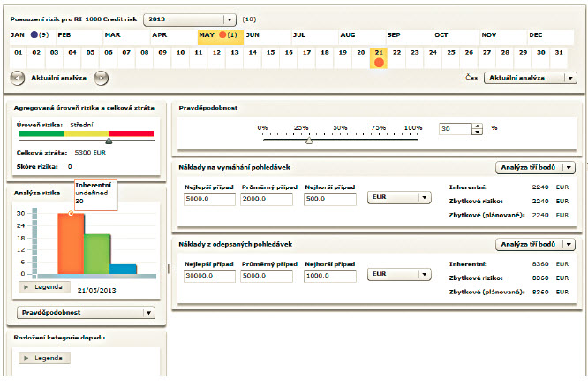Open the Pravděpodobnost chart type dropdown
The height and width of the screenshot is (381, 588).
point(86,313)
